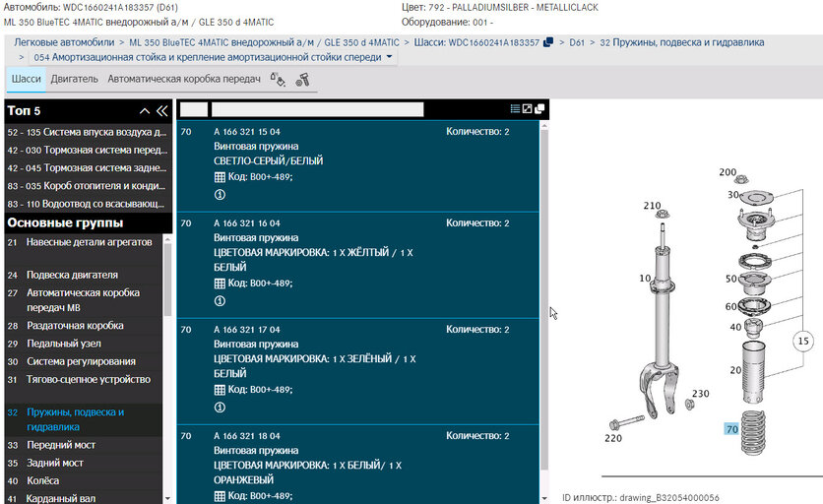
Task: Open Top 5 item 52 - 135 Система впуска воздуха
Action: (x=88, y=132)
